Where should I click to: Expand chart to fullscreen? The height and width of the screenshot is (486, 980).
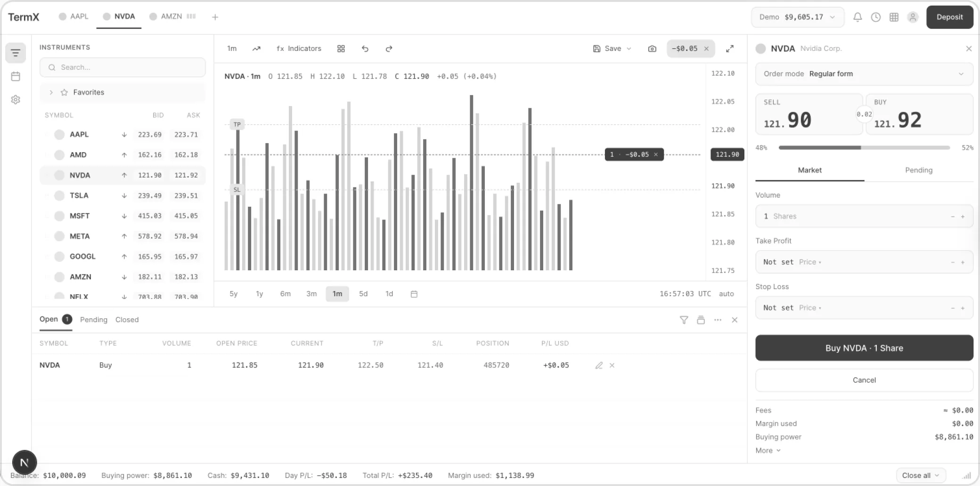point(730,49)
